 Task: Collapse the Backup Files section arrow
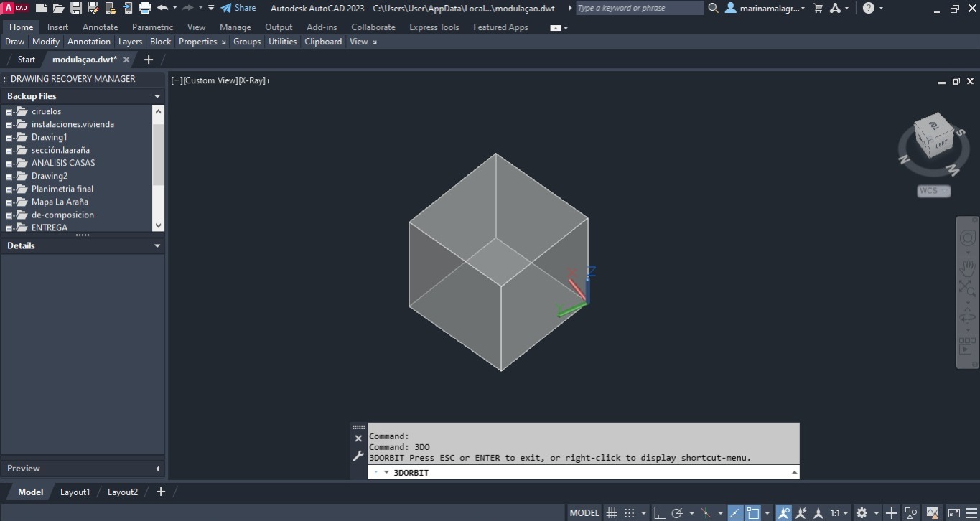point(157,96)
